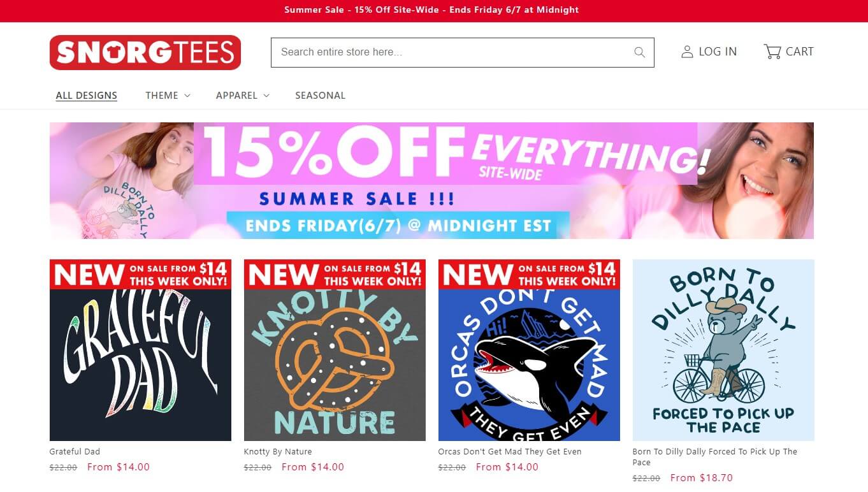
Task: Open the Grateful Dad product title link
Action: tap(75, 452)
